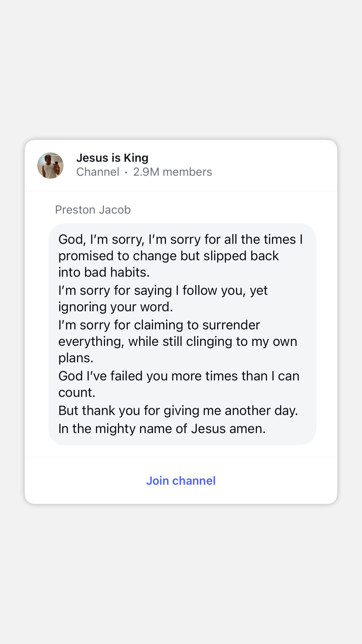Tap the single word "plans." line
The height and width of the screenshot is (644, 362).
pos(76,358)
